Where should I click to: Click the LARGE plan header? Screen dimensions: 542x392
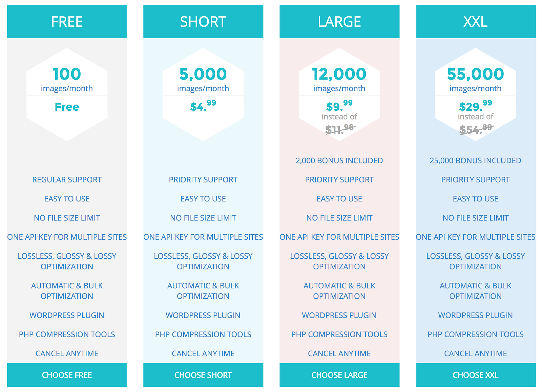coord(339,21)
